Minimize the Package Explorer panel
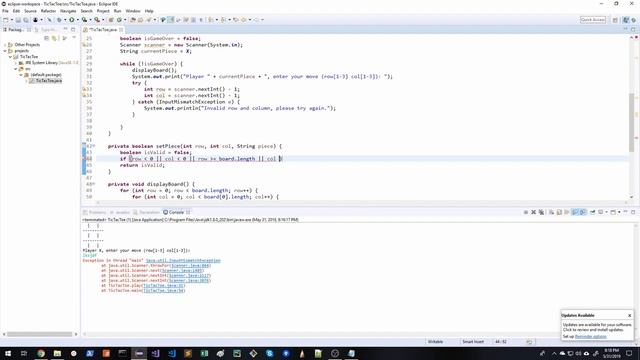Screen dimensions: 640x360 65,29
